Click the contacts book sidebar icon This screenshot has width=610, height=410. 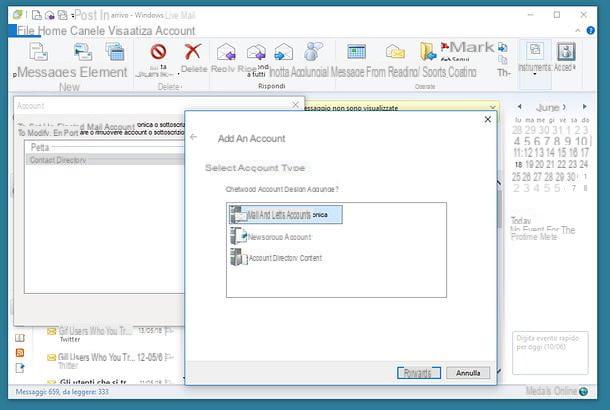pos(20,338)
